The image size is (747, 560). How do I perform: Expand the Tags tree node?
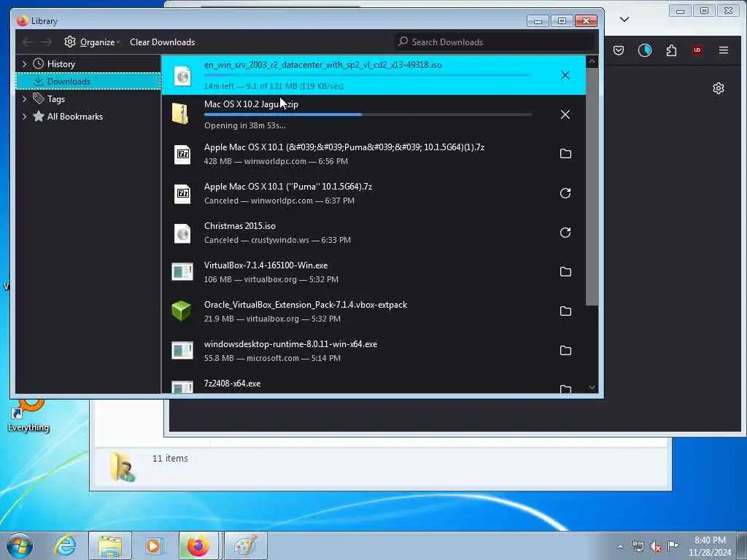(x=24, y=99)
